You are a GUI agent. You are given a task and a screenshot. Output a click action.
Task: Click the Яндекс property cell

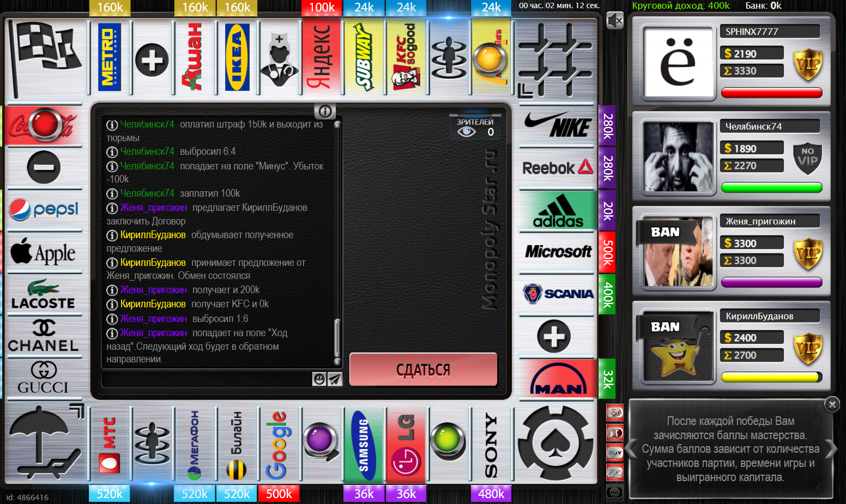point(322,57)
